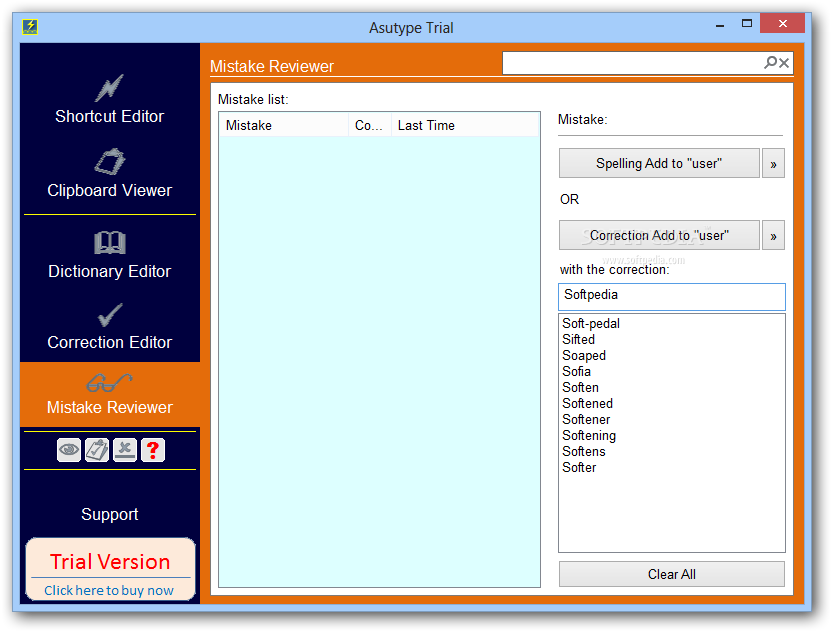Click the X underline icon button
This screenshot has width=832, height=632.
(125, 450)
